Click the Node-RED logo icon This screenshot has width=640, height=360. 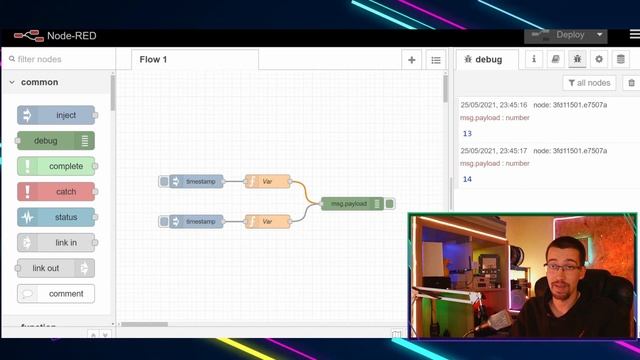tap(29, 36)
